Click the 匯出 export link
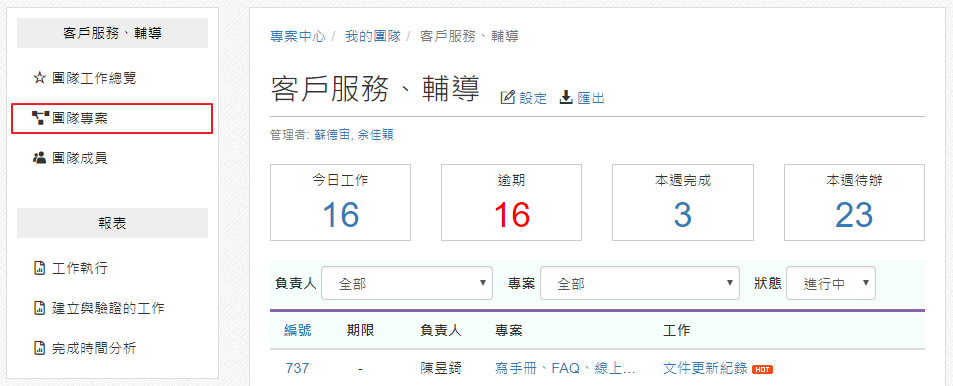The image size is (953, 386). coord(591,98)
